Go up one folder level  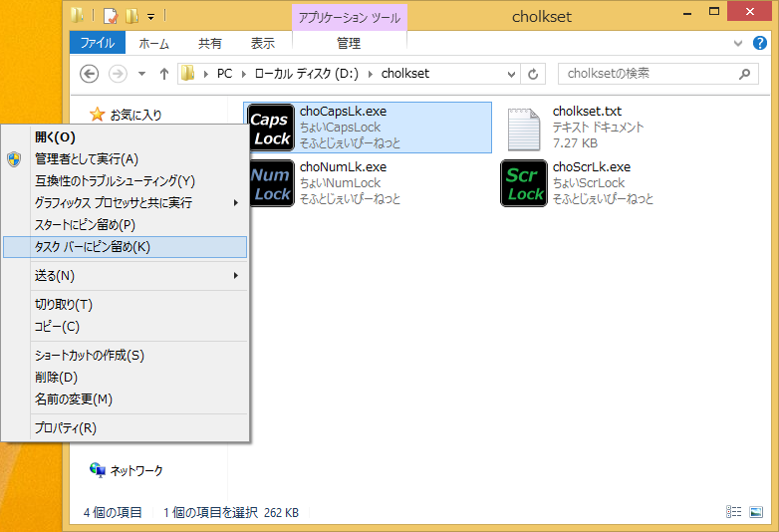pos(164,74)
